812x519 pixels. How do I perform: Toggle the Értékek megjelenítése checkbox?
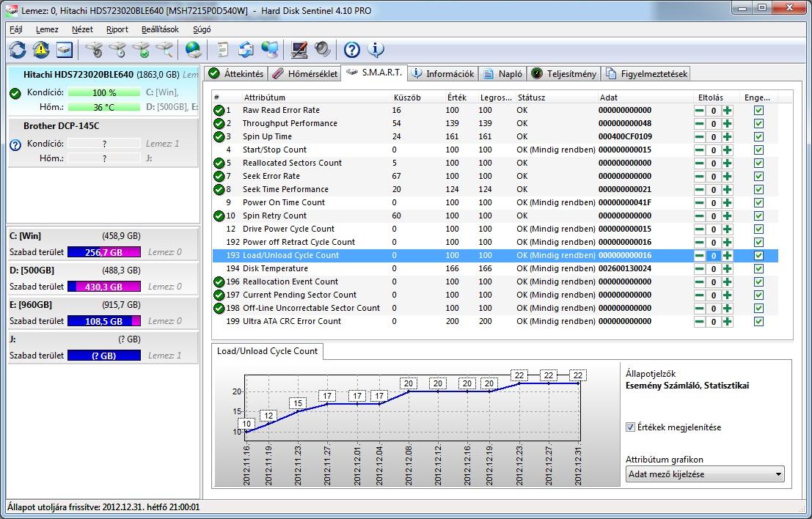pyautogui.click(x=630, y=427)
